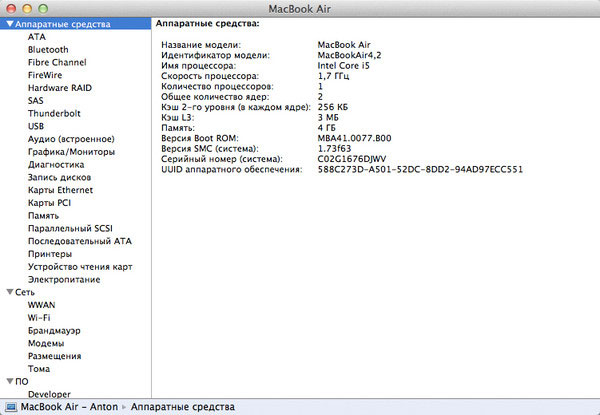The image size is (600, 415).
Task: Click MacBook Air – Anton in path bar
Action: (69, 407)
